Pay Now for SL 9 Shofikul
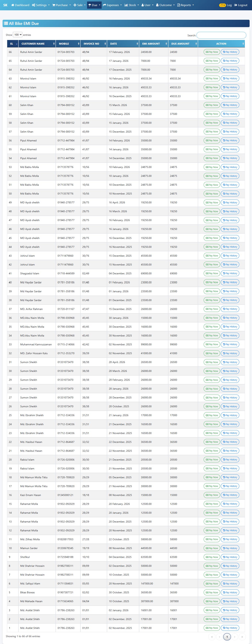Image resolution: width=252 pixels, height=644 pixels. [x=212, y=557]
